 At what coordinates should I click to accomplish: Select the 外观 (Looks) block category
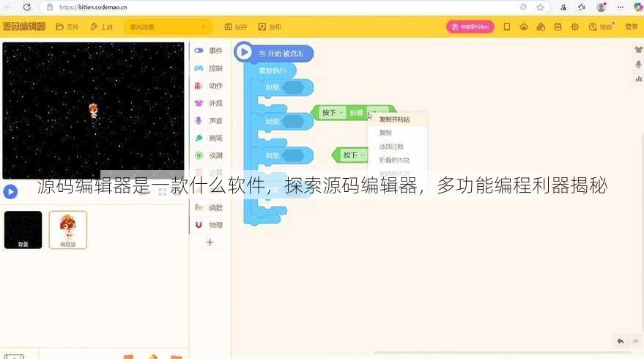[210, 103]
